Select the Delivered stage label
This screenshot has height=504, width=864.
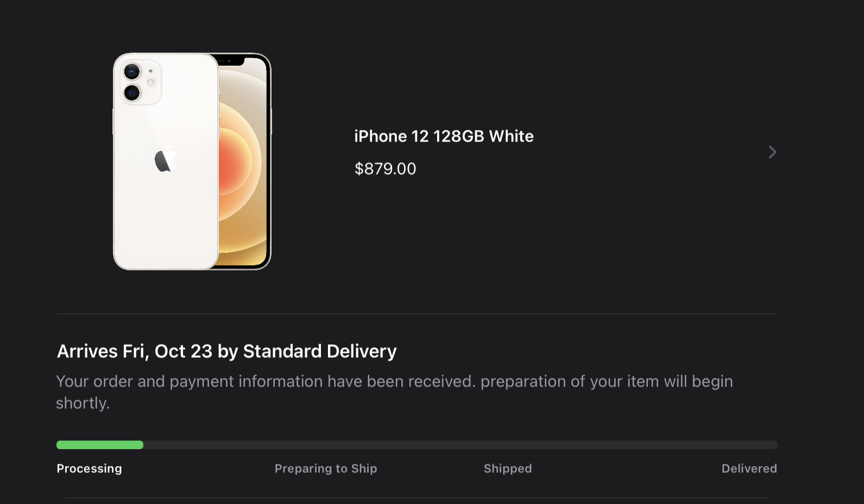click(749, 468)
